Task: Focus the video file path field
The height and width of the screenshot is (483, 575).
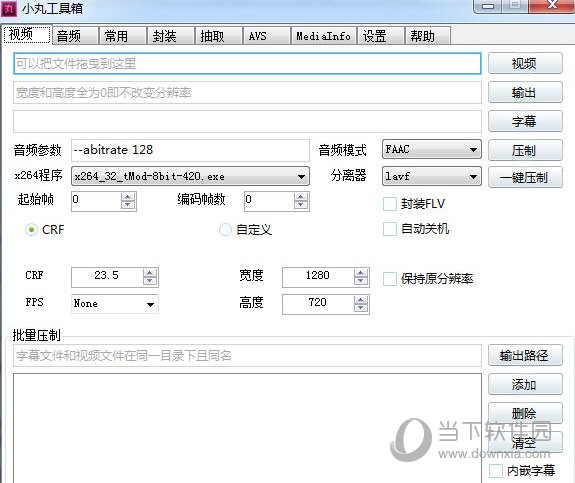Action: (247, 63)
